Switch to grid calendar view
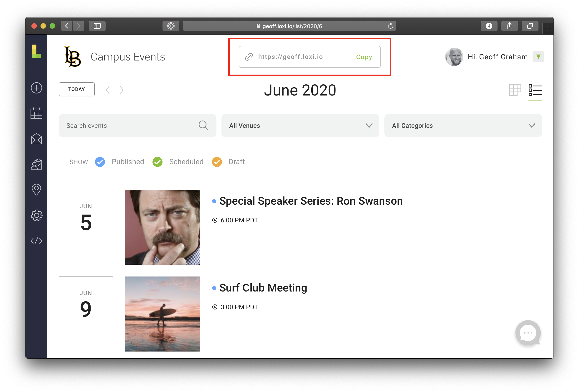The width and height of the screenshot is (579, 392). pyautogui.click(x=515, y=90)
